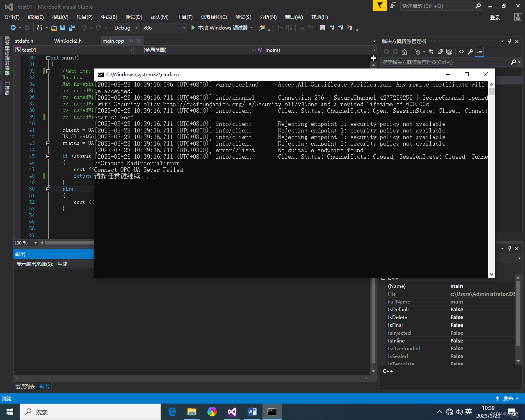Click the console window scroll down arrow
Image resolution: width=525 pixels, height=420 pixels.
click(x=491, y=274)
